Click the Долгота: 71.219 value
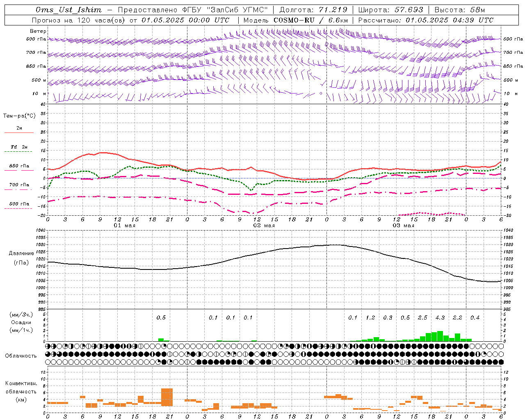 pos(313,10)
